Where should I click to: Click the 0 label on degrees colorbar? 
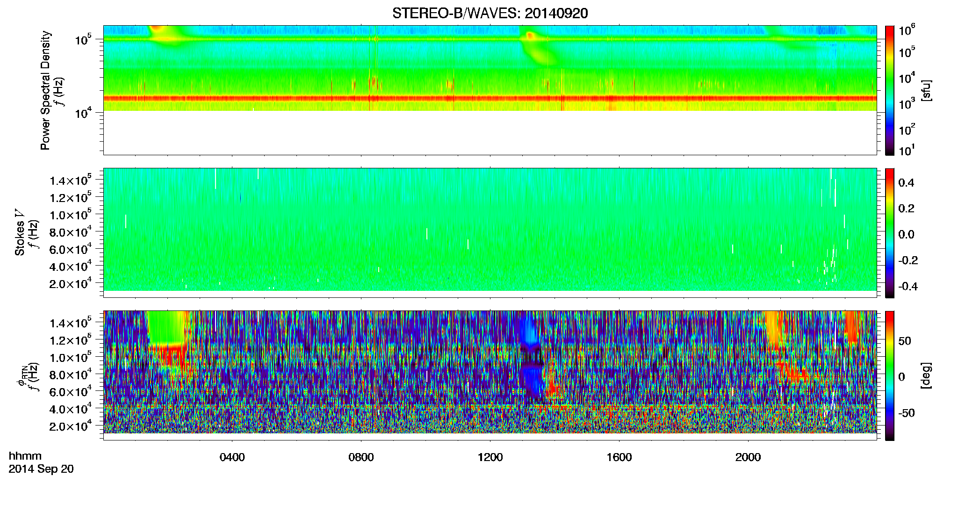tap(901, 377)
